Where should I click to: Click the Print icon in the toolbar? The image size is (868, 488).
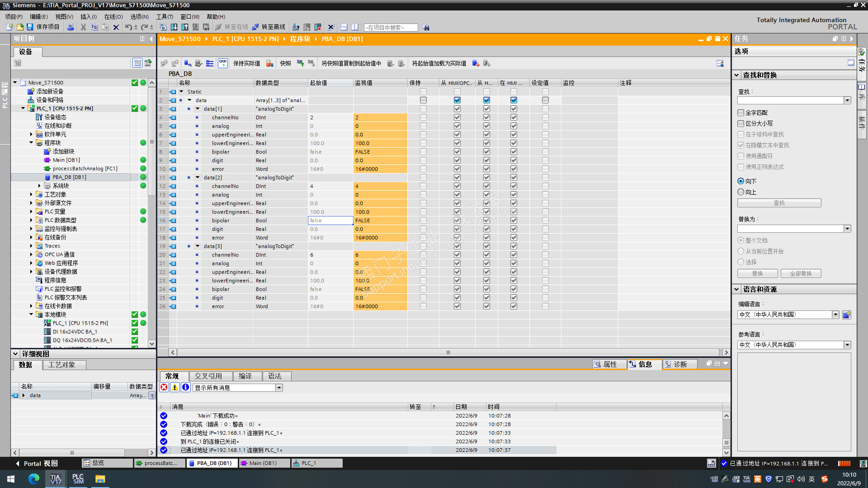pos(71,27)
